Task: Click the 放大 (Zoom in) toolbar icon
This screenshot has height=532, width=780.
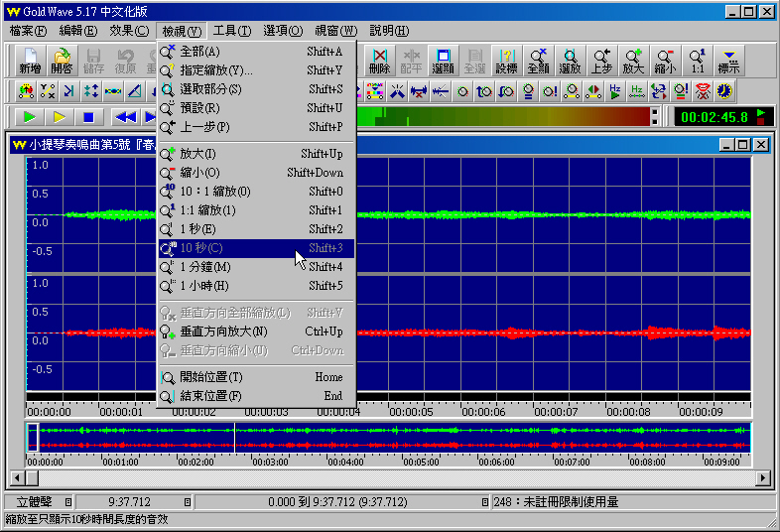Action: pos(633,61)
